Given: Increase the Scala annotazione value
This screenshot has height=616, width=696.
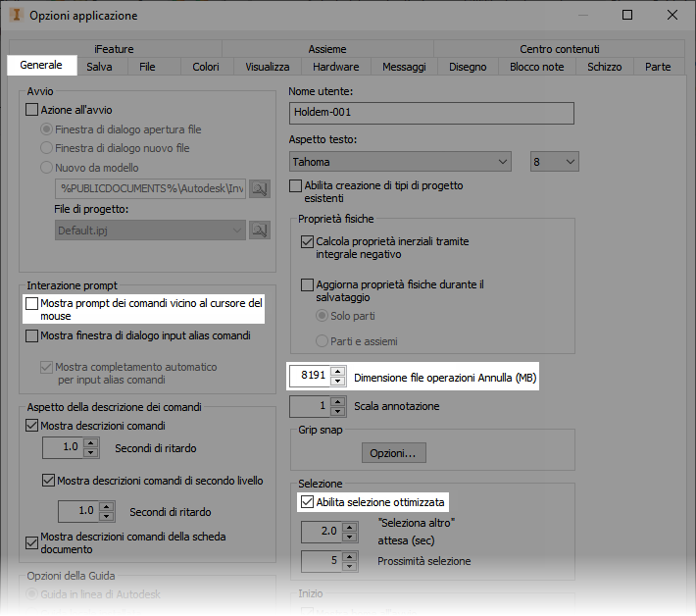Looking at the screenshot, I should [x=338, y=401].
